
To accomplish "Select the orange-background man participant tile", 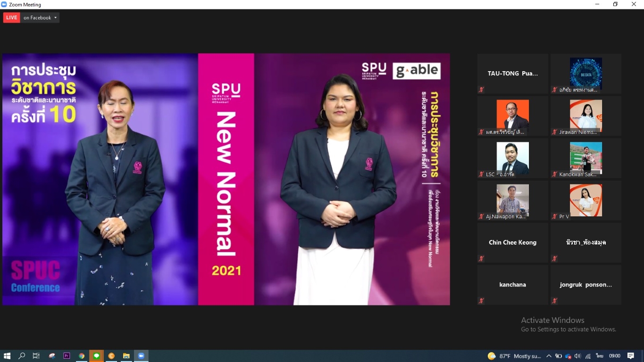I will pyautogui.click(x=513, y=116).
